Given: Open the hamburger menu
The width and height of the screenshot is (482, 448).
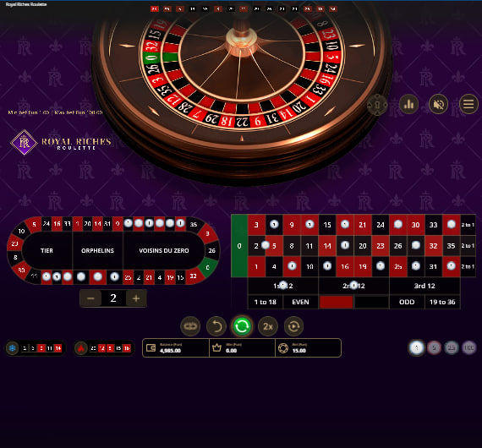Looking at the screenshot, I should 468,104.
